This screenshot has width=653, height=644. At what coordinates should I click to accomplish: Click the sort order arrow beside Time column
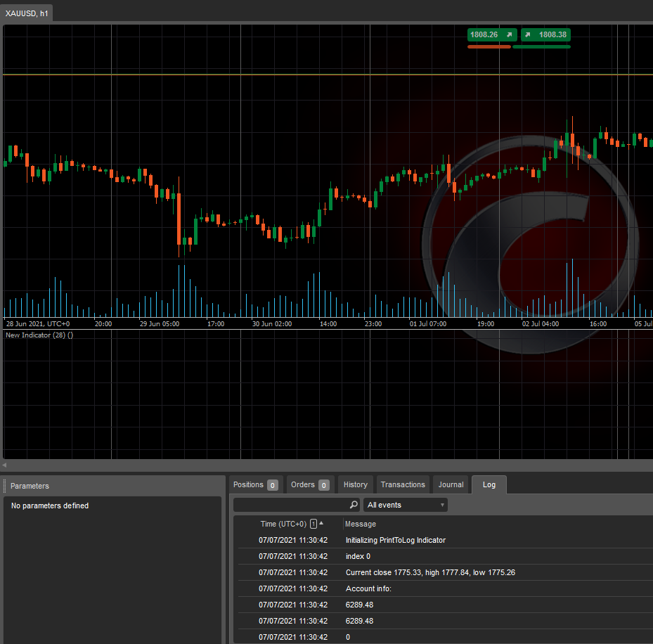click(x=321, y=523)
